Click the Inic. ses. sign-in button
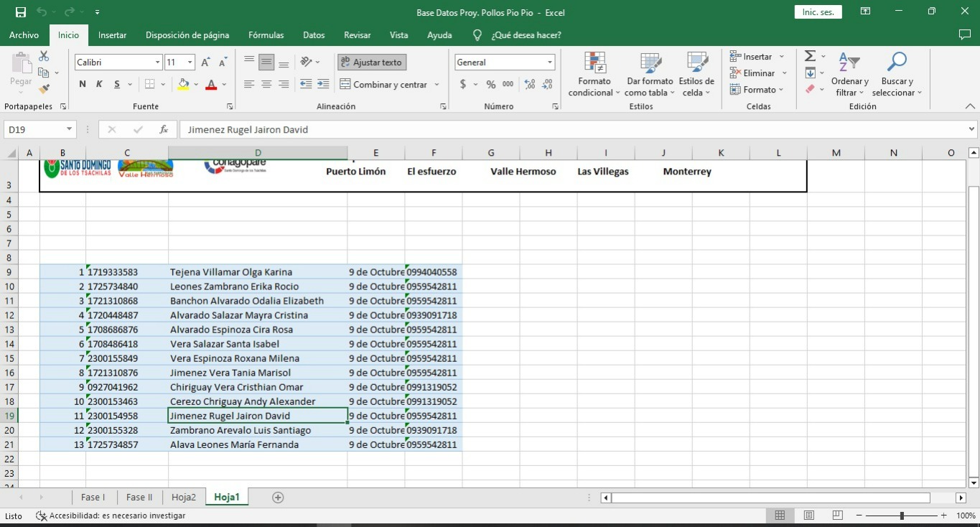 (x=818, y=12)
